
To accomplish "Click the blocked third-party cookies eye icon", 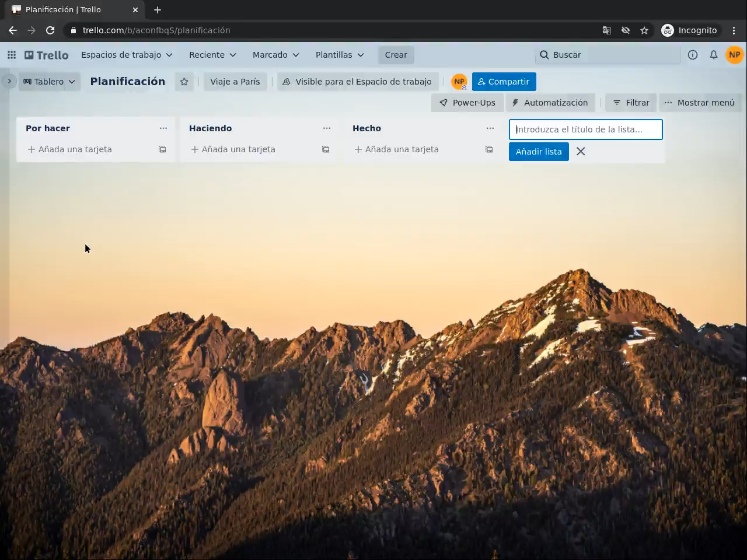I will (x=626, y=30).
